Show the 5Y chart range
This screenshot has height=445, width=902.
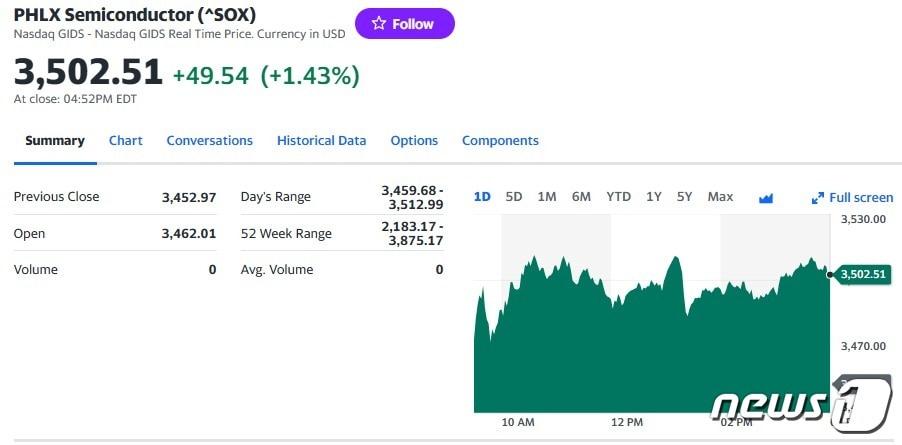click(685, 197)
